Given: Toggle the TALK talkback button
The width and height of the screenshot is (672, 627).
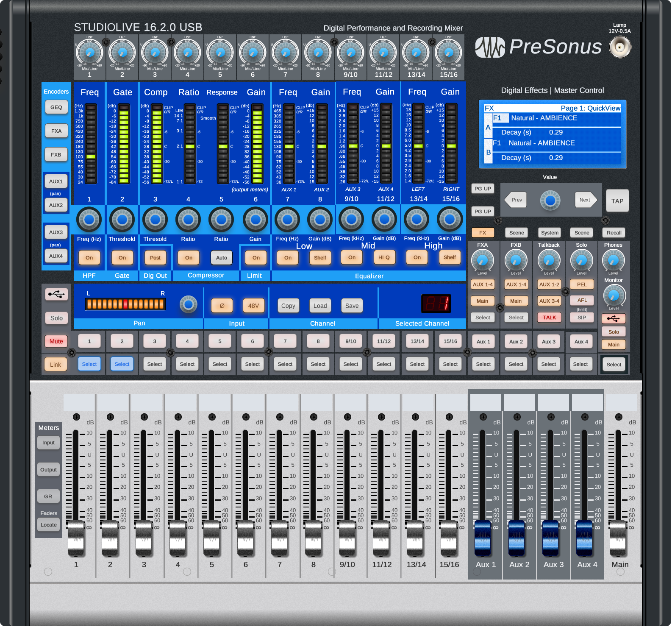Looking at the screenshot, I should [x=549, y=318].
